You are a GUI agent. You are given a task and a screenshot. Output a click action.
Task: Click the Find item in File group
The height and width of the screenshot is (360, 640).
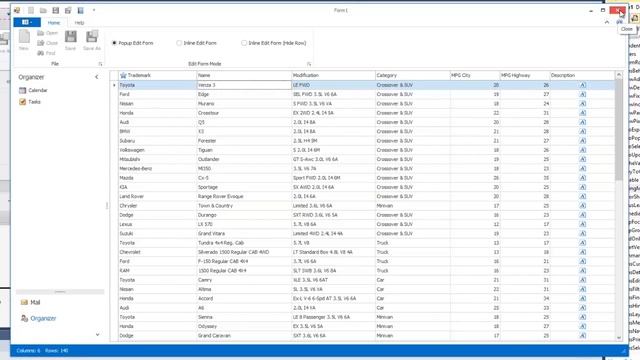coord(46,53)
